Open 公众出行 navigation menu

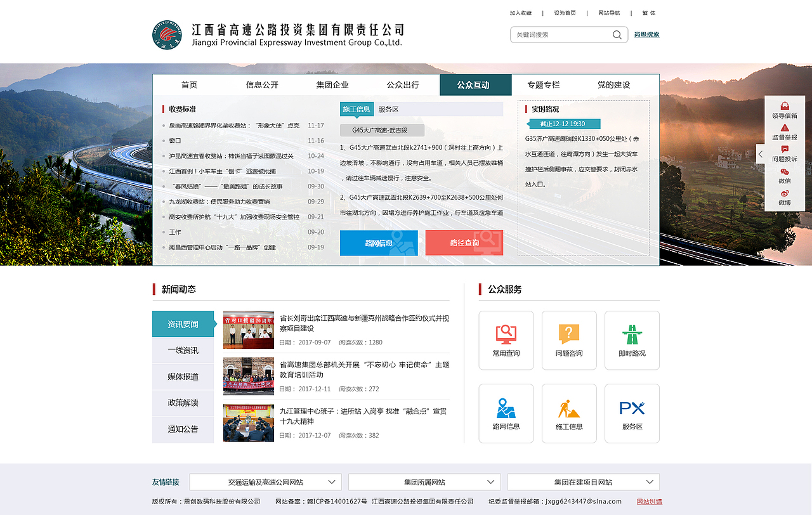[403, 85]
